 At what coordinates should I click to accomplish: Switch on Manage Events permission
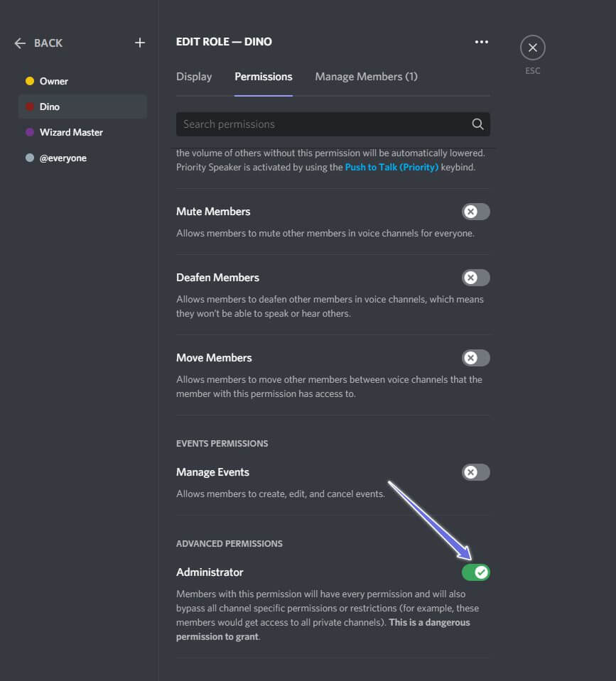(x=476, y=472)
